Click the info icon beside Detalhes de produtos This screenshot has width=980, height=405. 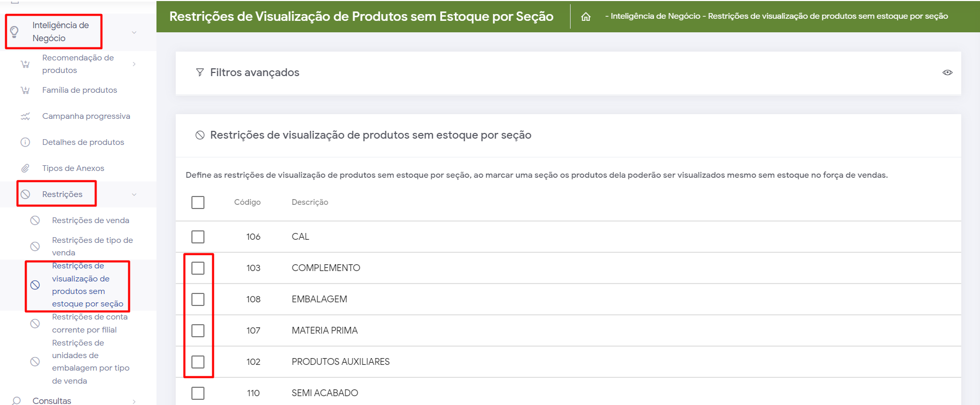[25, 142]
